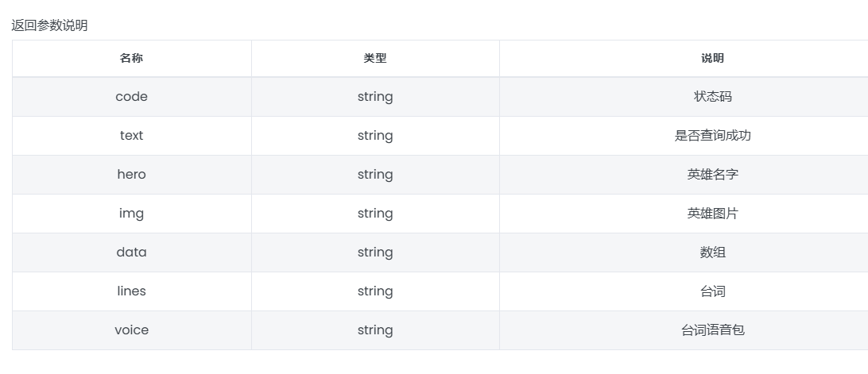Click the 返回参数说明 heading
Screen dimensions: 868x374
pyautogui.click(x=49, y=25)
